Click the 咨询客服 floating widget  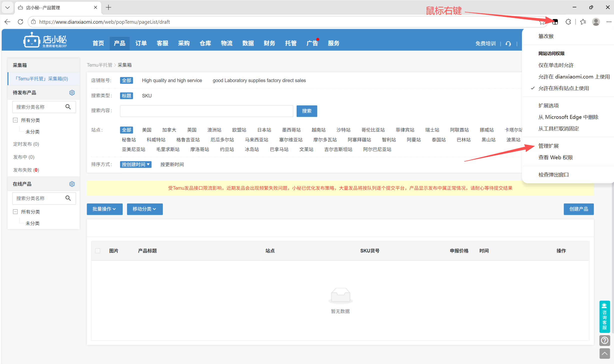point(605,317)
